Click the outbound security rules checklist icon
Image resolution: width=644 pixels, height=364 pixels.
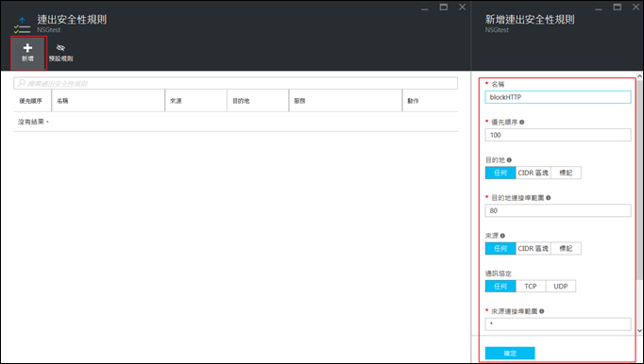tap(22, 25)
